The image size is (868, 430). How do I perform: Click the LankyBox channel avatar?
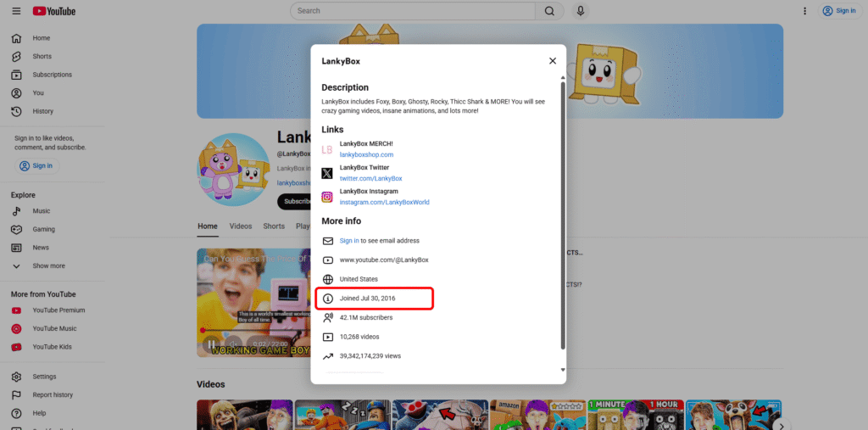(x=233, y=169)
